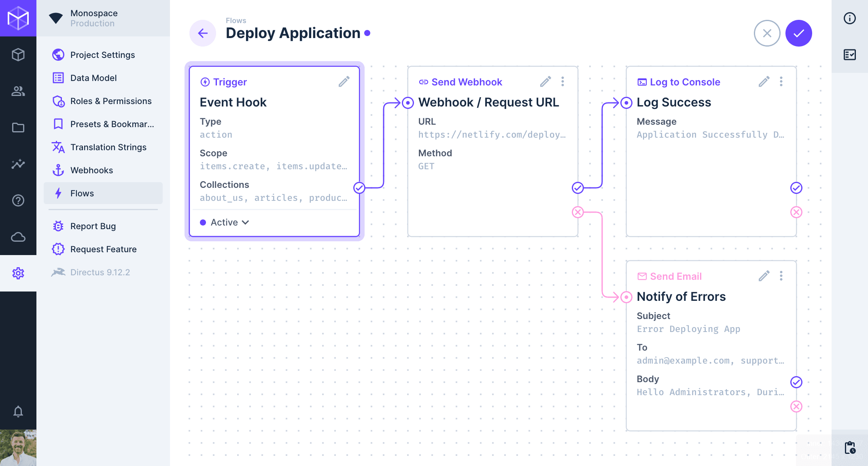Viewport: 868px width, 466px height.
Task: Click Log to Console failure output connector
Action: pos(796,212)
